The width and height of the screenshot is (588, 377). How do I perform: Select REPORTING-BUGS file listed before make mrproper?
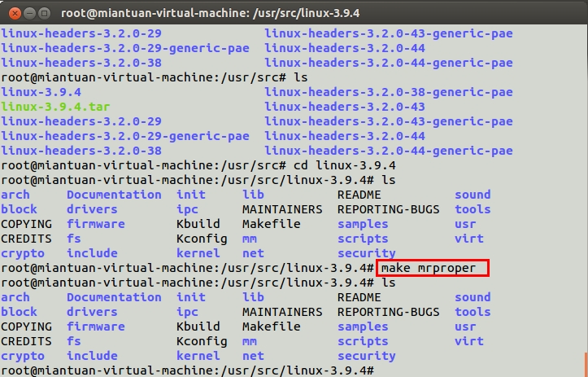click(x=388, y=209)
